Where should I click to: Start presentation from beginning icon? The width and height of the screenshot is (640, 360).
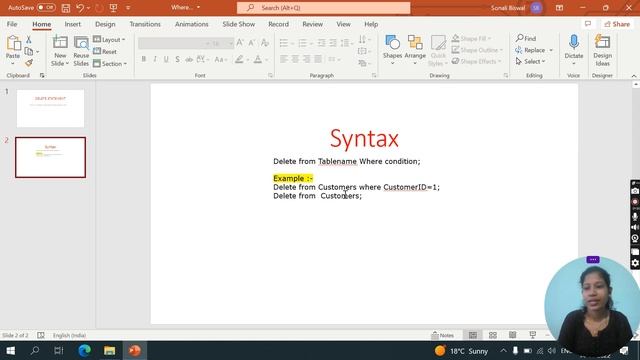coord(113,8)
